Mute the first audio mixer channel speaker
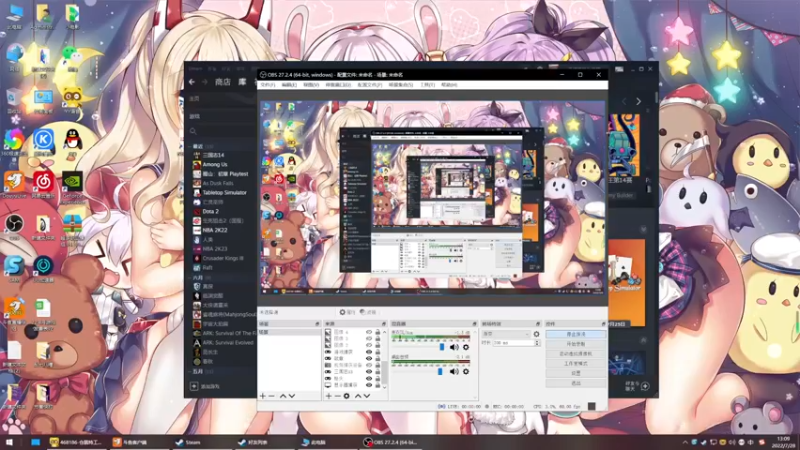This screenshot has width=800, height=450. (454, 347)
